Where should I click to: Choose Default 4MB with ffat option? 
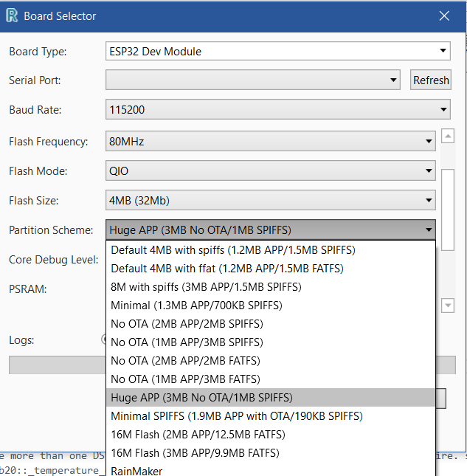point(227,268)
